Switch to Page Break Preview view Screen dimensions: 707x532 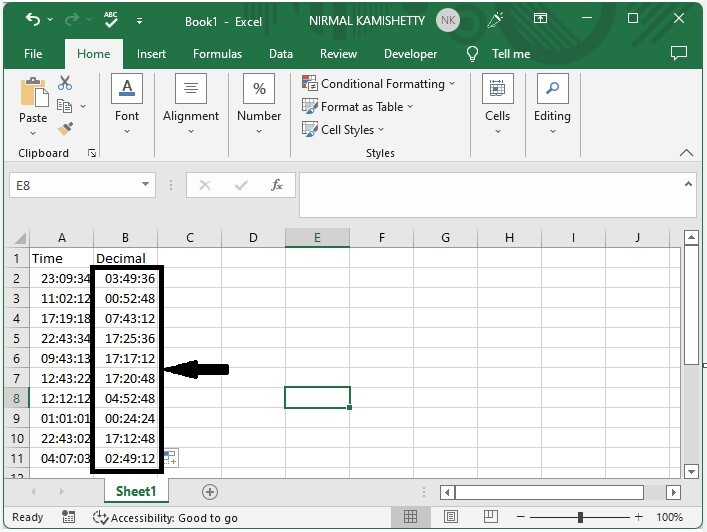(x=490, y=517)
